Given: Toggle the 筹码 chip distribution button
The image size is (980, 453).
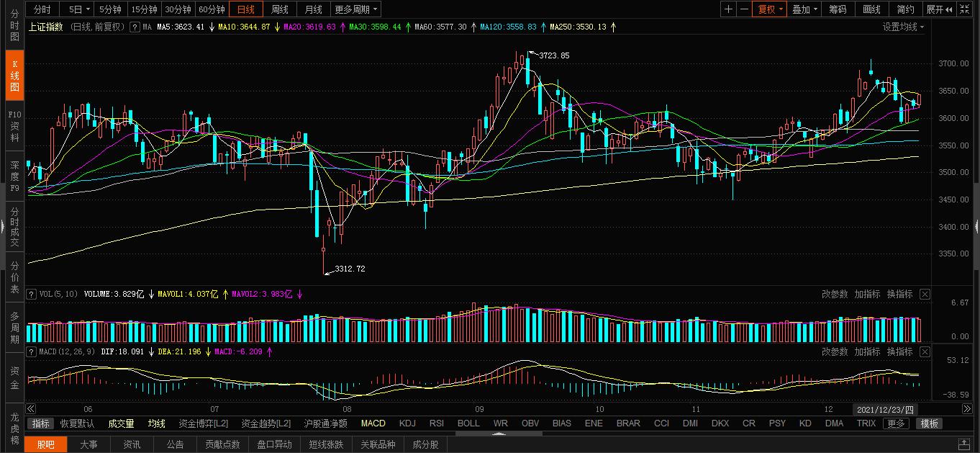Looking at the screenshot, I should pyautogui.click(x=838, y=9).
